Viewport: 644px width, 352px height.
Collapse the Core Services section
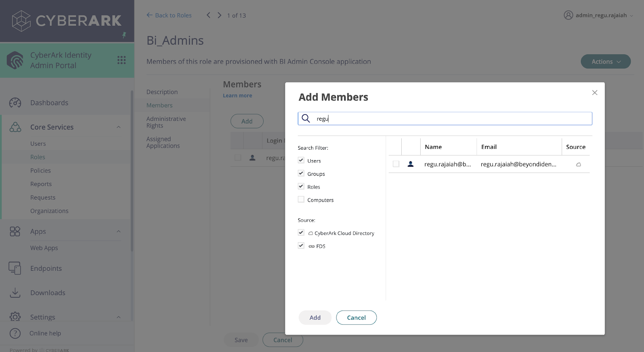coord(118,127)
